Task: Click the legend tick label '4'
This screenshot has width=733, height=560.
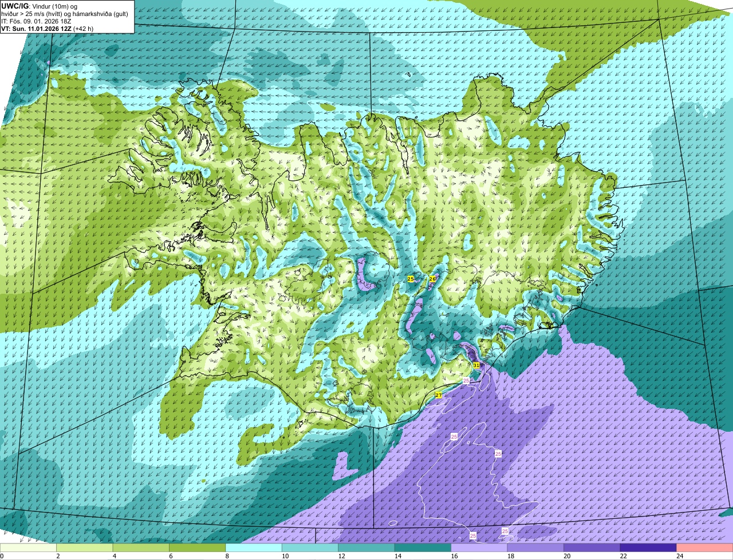Action: (114, 556)
